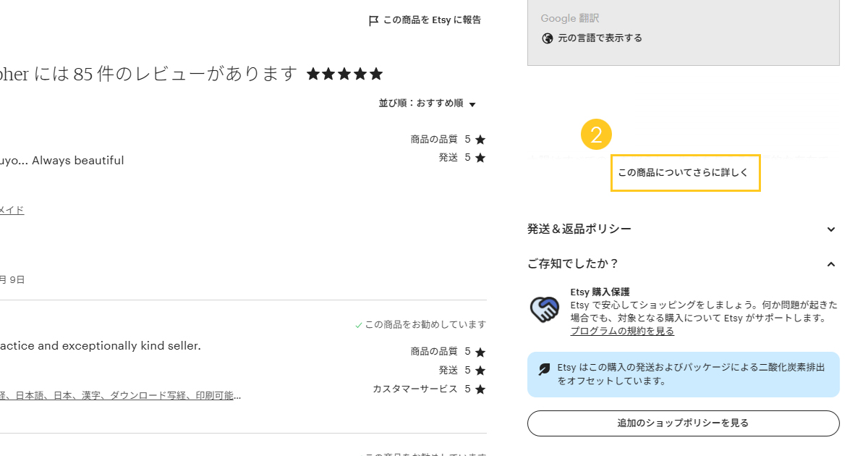Viewport: 868px width, 456px height.
Task: Click カスタマーサービス rating star icon
Action: coord(480,389)
